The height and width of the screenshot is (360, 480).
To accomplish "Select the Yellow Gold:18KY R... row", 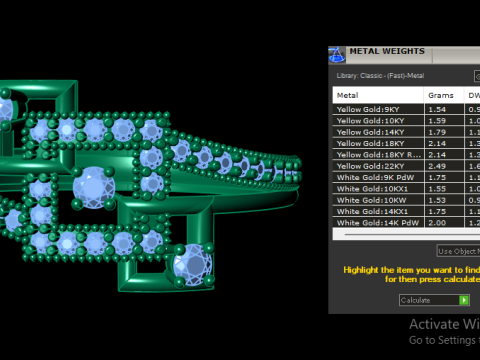I will [x=406, y=155].
